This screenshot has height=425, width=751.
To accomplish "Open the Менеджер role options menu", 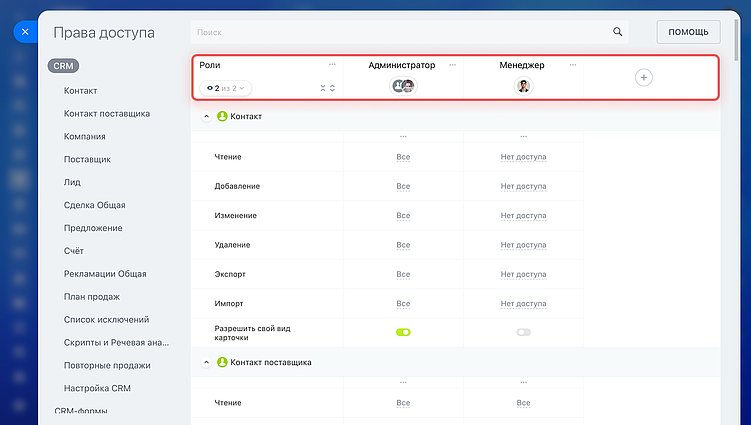I will (573, 65).
